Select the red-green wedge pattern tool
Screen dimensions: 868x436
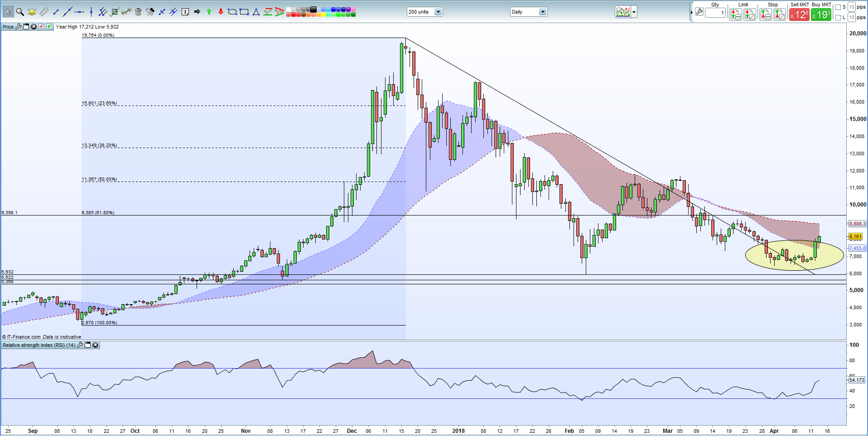(x=280, y=12)
